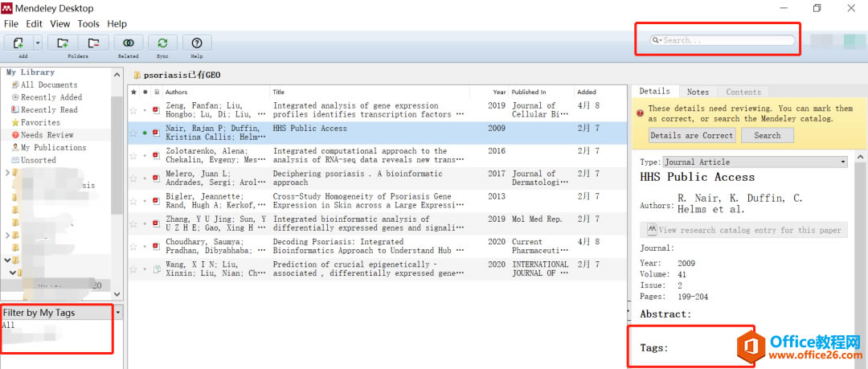Open the Edit menu
Image resolution: width=868 pixels, height=369 pixels.
point(35,24)
